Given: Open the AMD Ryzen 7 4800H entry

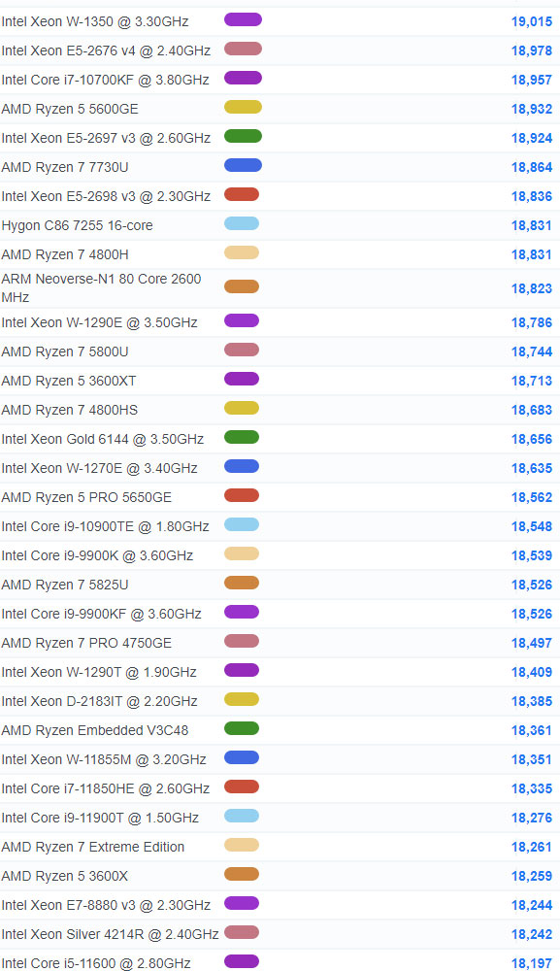Looking at the screenshot, I should click(x=65, y=254).
